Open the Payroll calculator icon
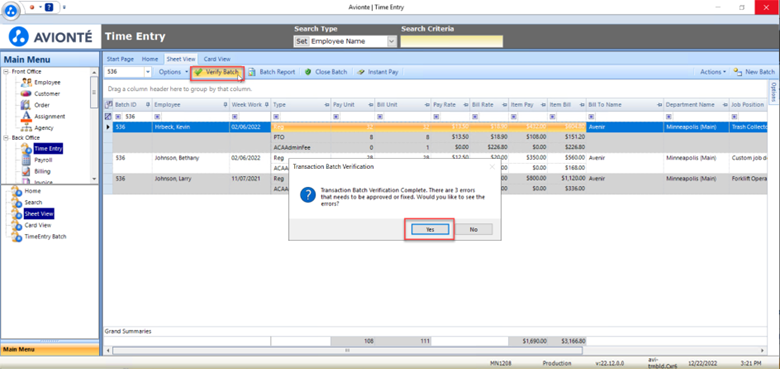The width and height of the screenshot is (780, 369). coord(26,160)
